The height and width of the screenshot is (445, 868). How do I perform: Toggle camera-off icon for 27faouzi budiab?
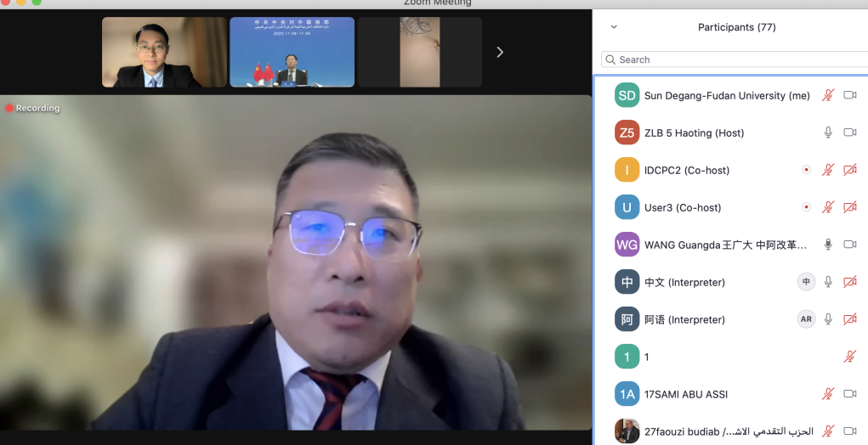pos(849,431)
